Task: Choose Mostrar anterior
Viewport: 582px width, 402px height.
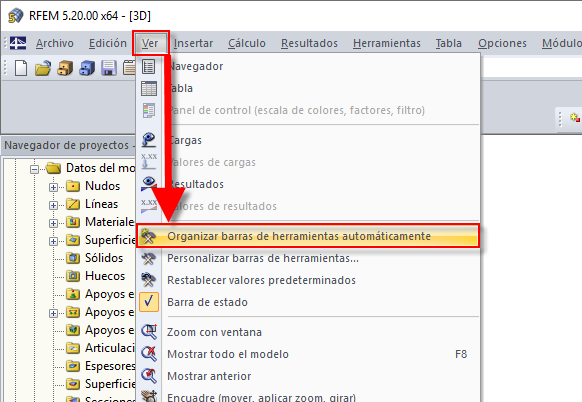Action: point(308,376)
